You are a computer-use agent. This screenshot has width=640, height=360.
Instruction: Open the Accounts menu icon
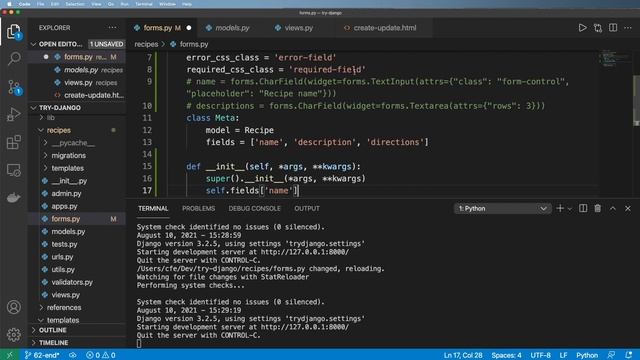(x=13, y=307)
